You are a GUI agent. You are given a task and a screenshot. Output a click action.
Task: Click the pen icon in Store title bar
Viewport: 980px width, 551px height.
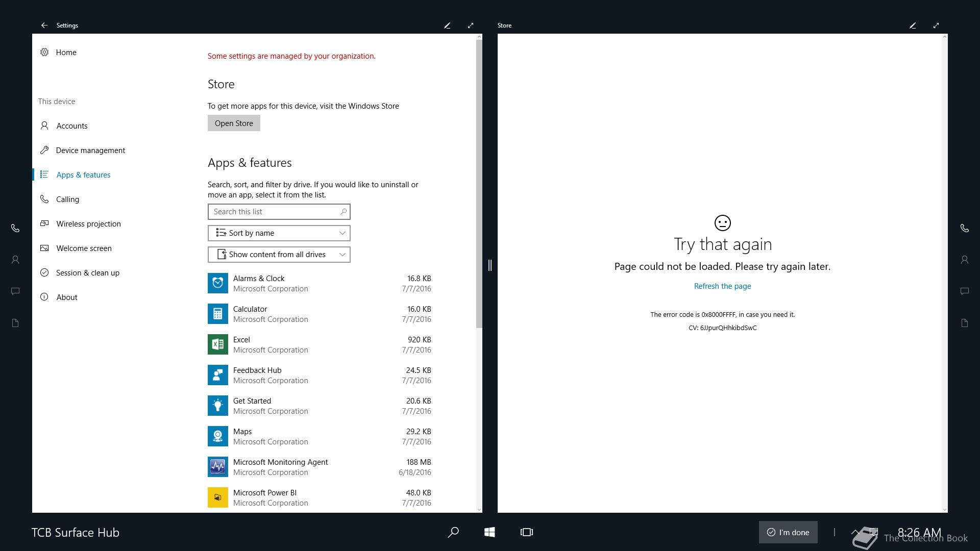coord(913,25)
